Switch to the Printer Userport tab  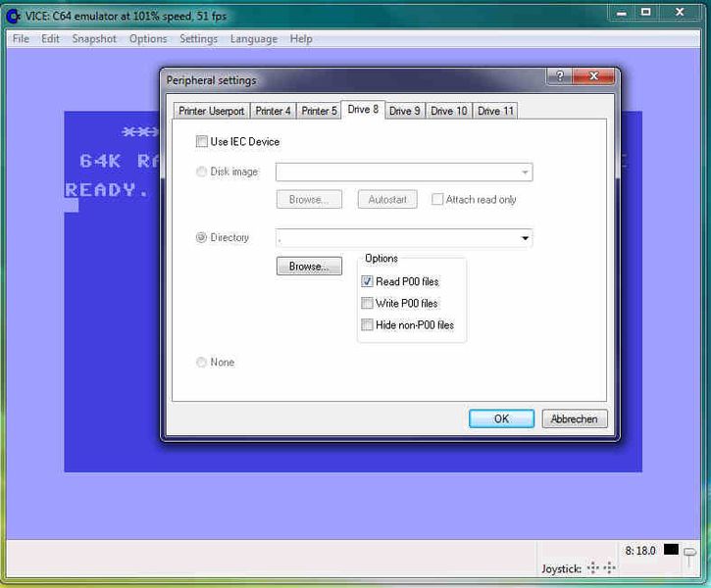[212, 111]
